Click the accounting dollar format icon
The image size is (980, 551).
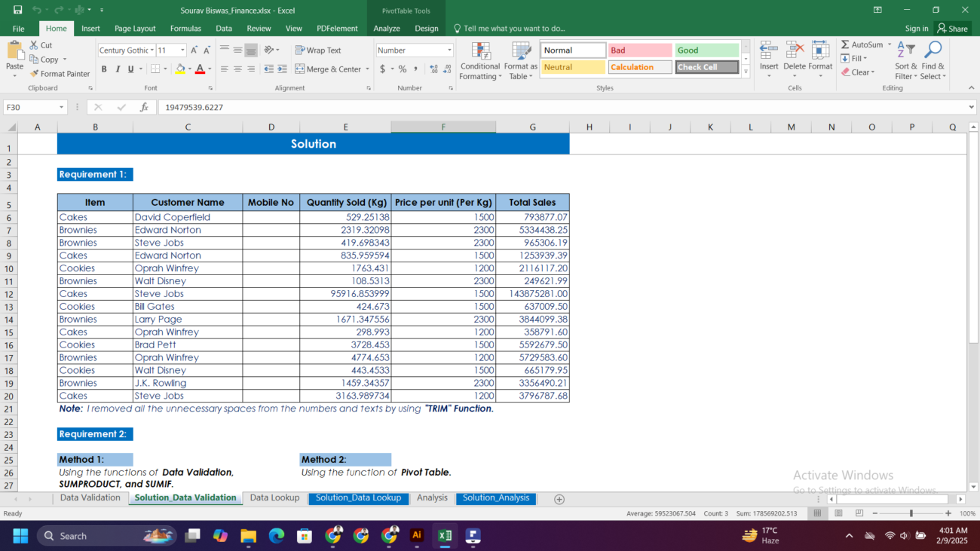(382, 69)
